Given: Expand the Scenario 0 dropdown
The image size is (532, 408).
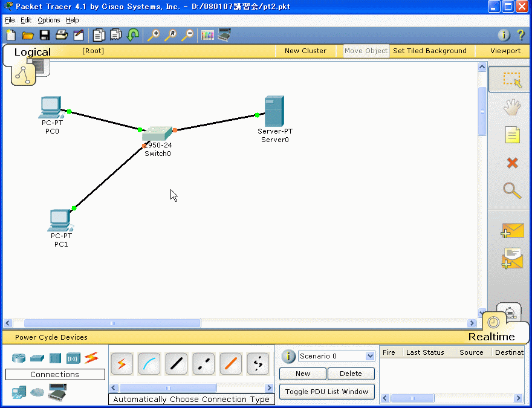Looking at the screenshot, I should [370, 356].
